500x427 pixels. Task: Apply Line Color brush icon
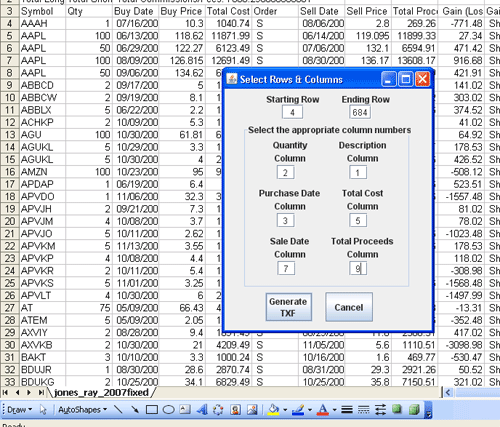pyautogui.click(x=298, y=409)
